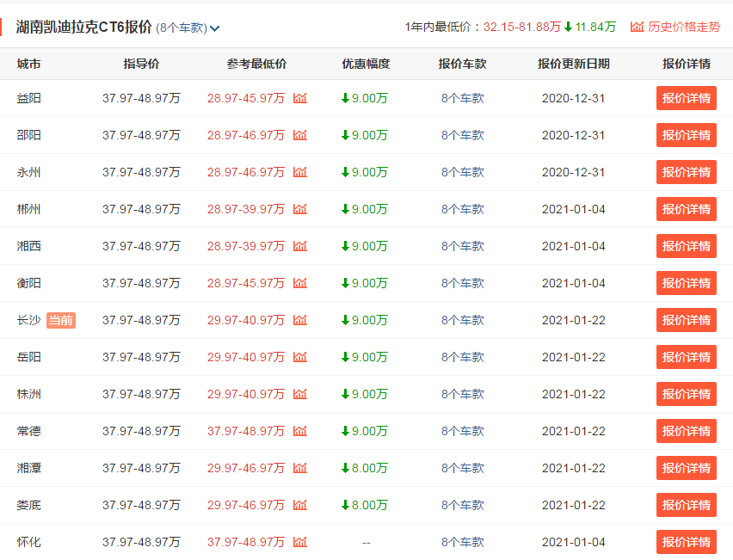Select city name 娄底

(x=29, y=505)
